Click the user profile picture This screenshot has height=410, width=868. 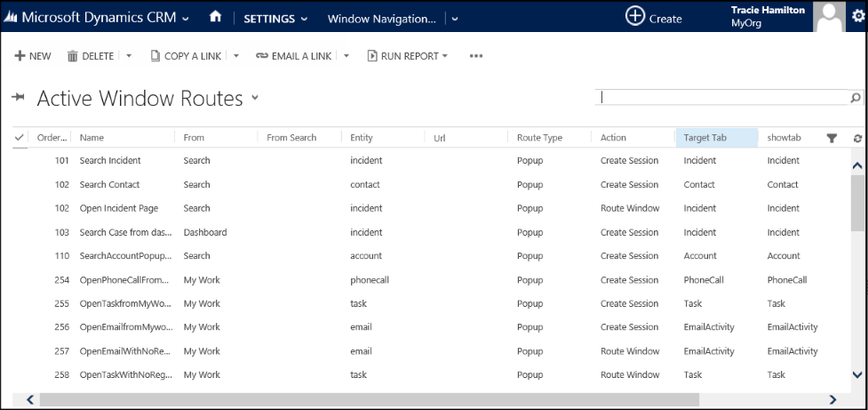pos(829,16)
